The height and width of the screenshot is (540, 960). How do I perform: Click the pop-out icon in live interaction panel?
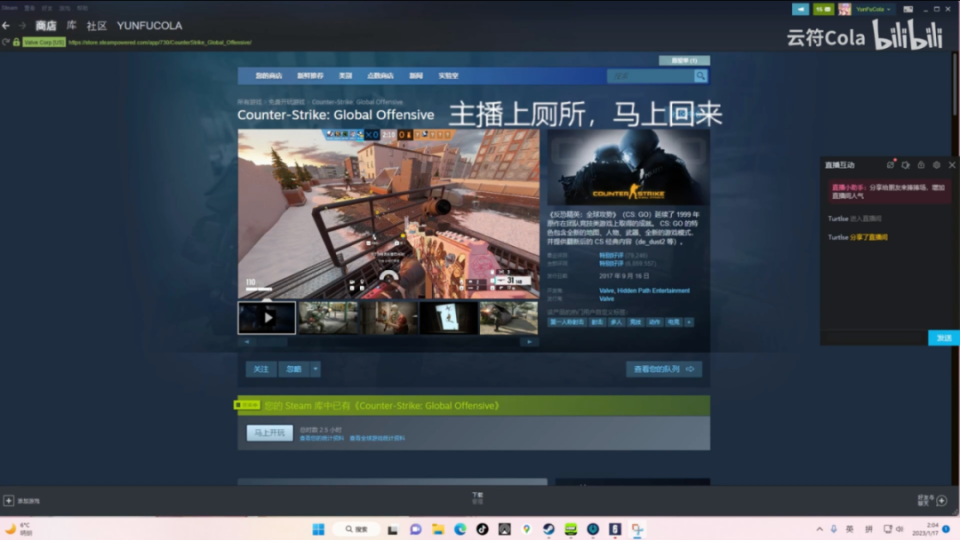(890, 165)
